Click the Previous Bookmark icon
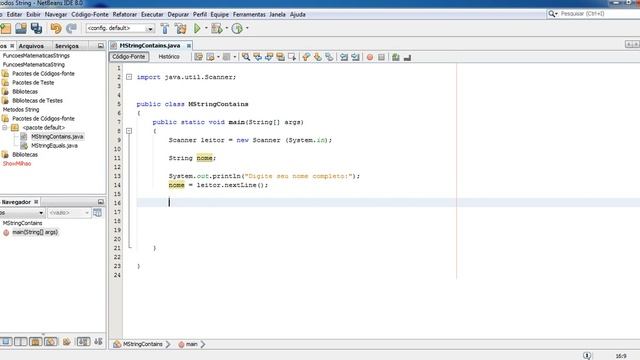Image resolution: width=640 pixels, height=360 pixels. coord(306,57)
